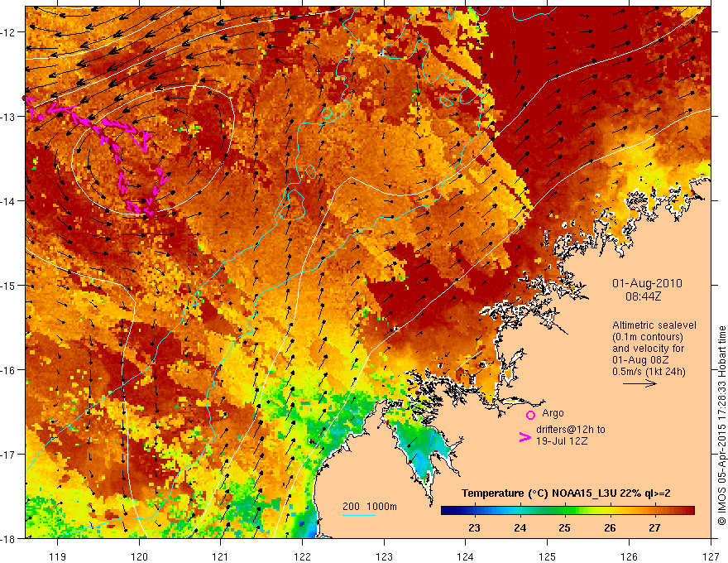Click the '19-Jul 12Z' legend text

(x=562, y=441)
